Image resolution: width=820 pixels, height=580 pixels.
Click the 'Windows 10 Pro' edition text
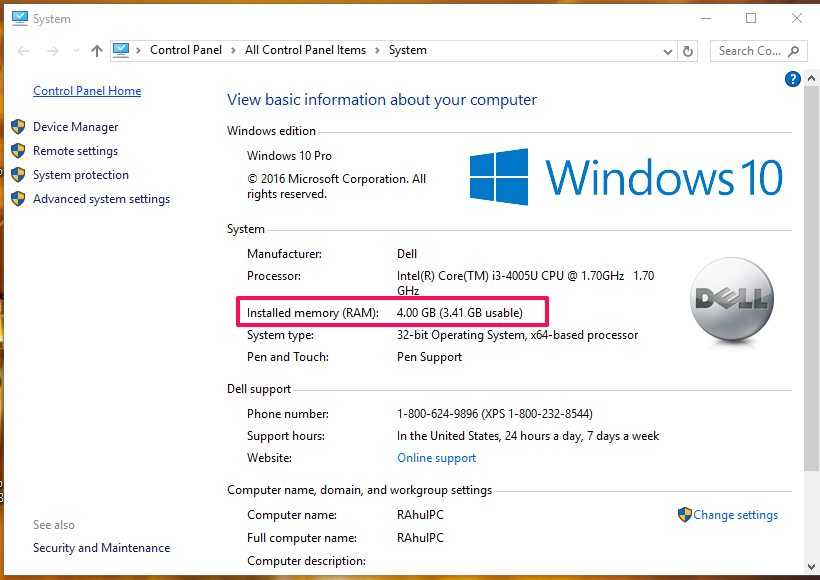click(x=289, y=156)
